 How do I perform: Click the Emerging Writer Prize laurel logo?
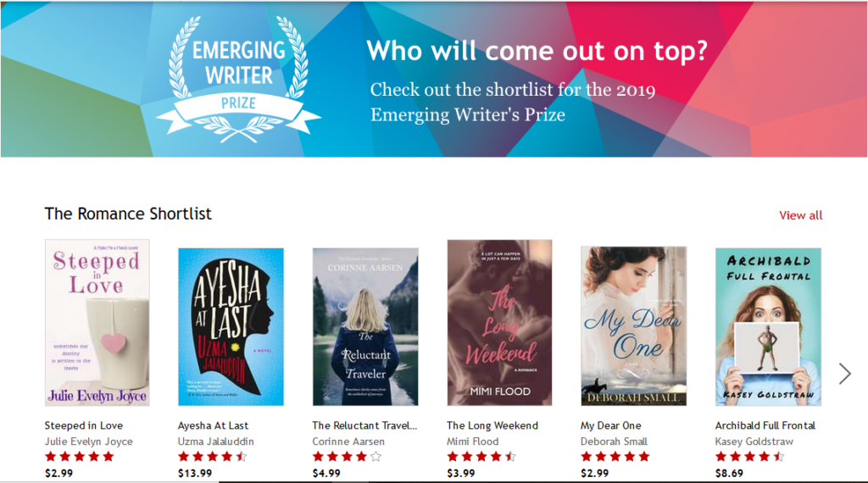click(238, 79)
